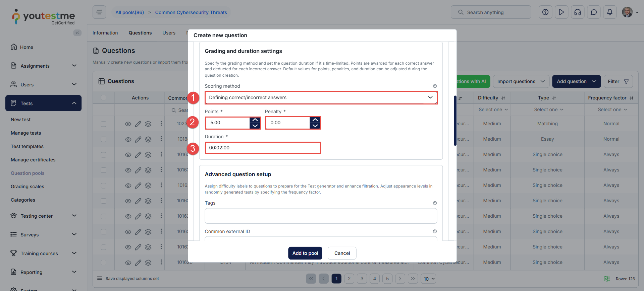Click the magnifier icon in Search anything

461,12
